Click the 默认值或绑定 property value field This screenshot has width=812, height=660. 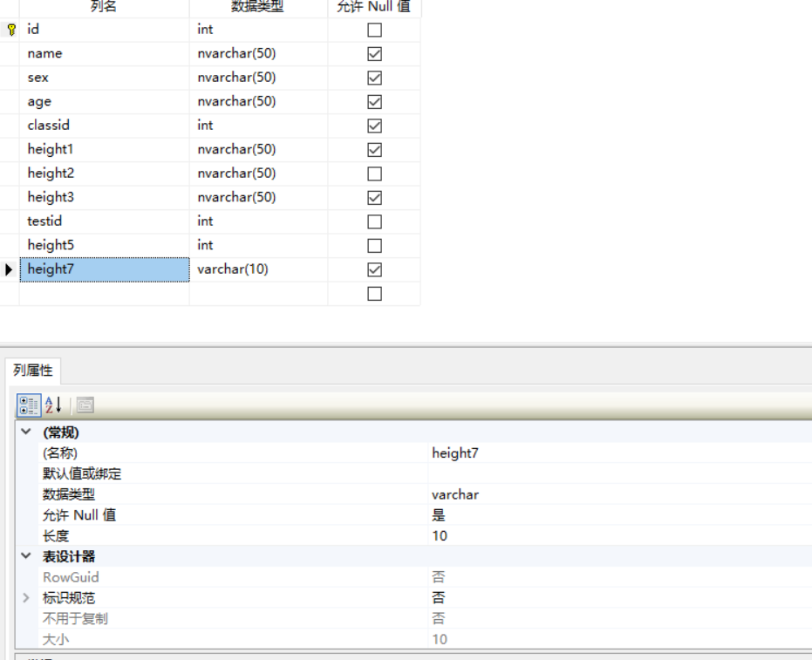[x=620, y=473]
